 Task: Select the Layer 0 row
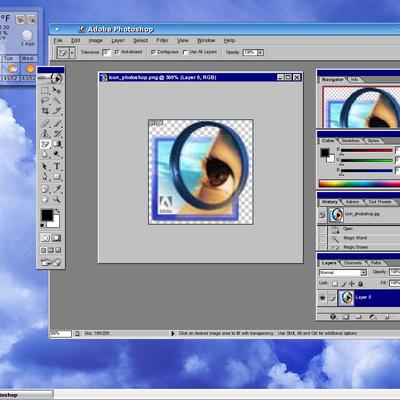pos(359,298)
